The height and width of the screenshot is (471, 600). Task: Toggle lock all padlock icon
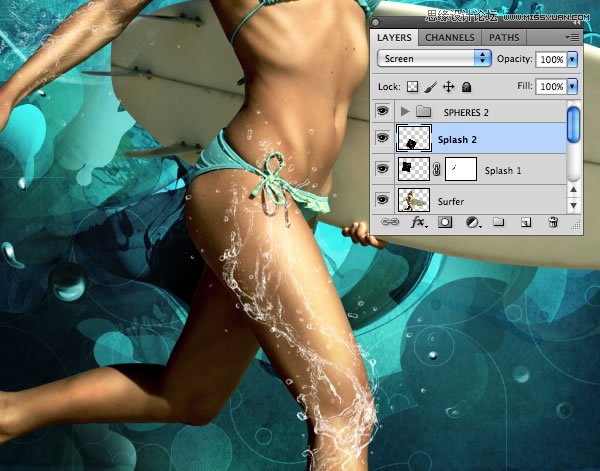tap(466, 87)
